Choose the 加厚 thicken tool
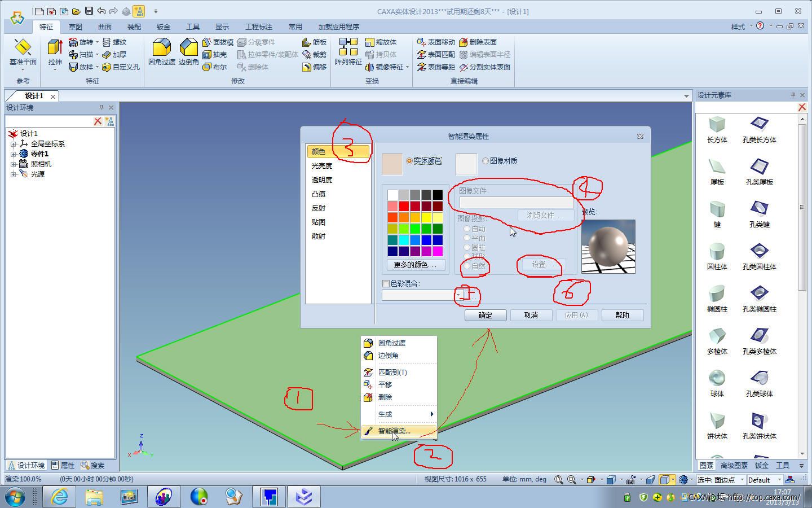The height and width of the screenshot is (508, 812). (x=114, y=55)
